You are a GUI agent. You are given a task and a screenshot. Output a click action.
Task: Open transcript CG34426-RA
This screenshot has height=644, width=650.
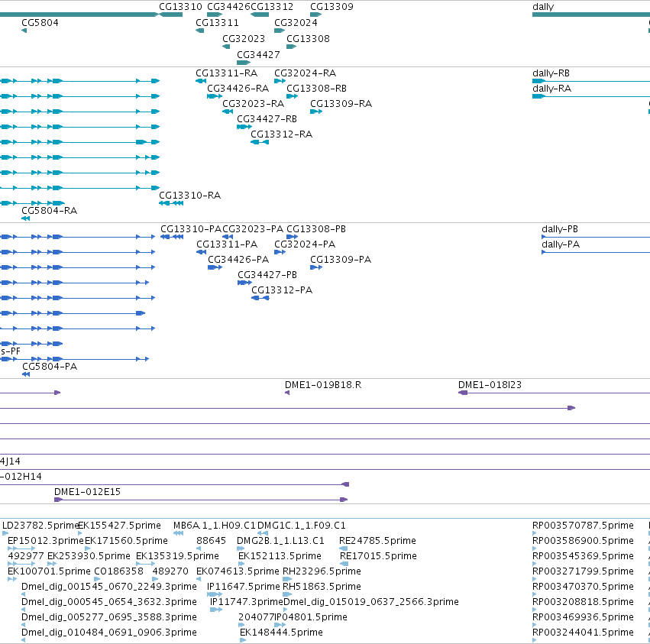(x=238, y=89)
